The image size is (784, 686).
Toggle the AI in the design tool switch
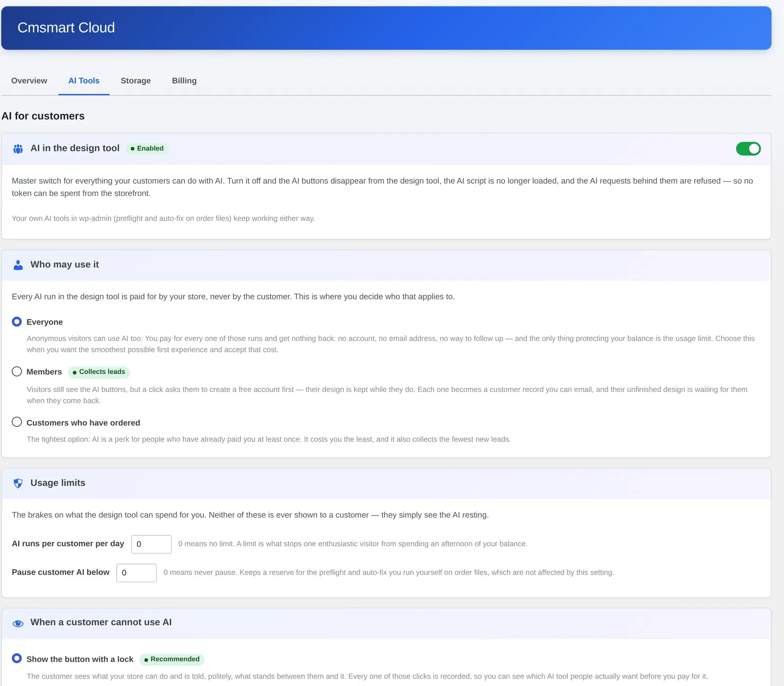(748, 148)
